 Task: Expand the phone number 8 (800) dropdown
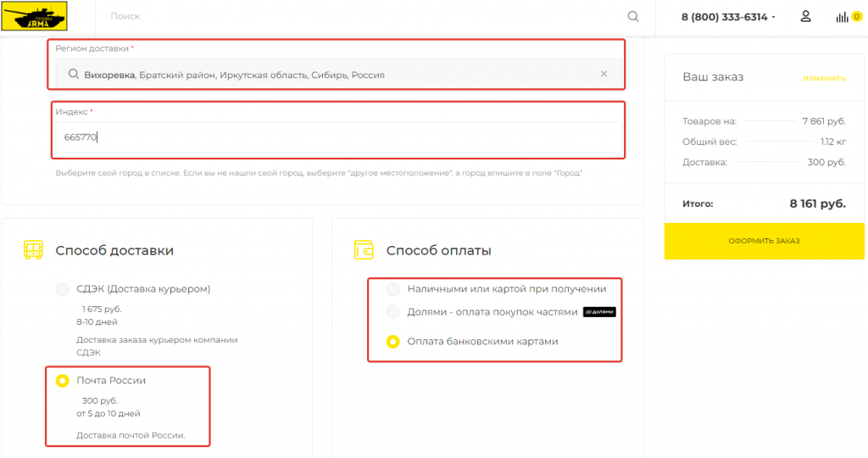point(773,18)
